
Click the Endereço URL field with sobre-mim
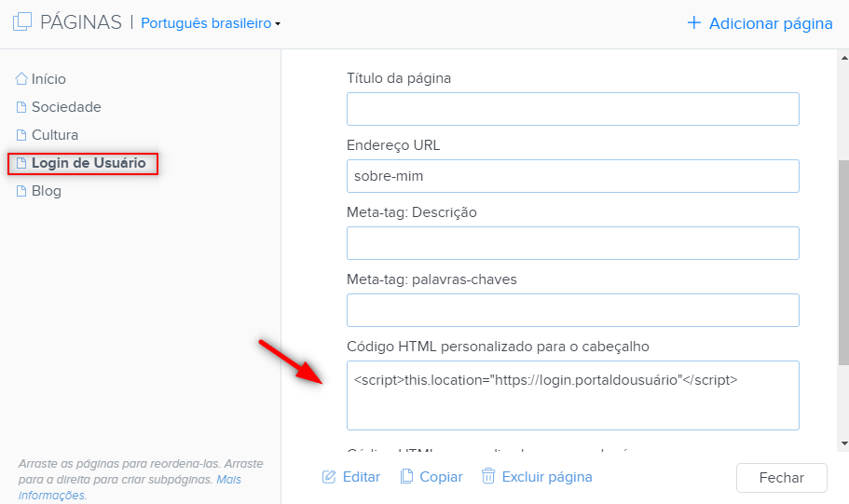pos(573,176)
